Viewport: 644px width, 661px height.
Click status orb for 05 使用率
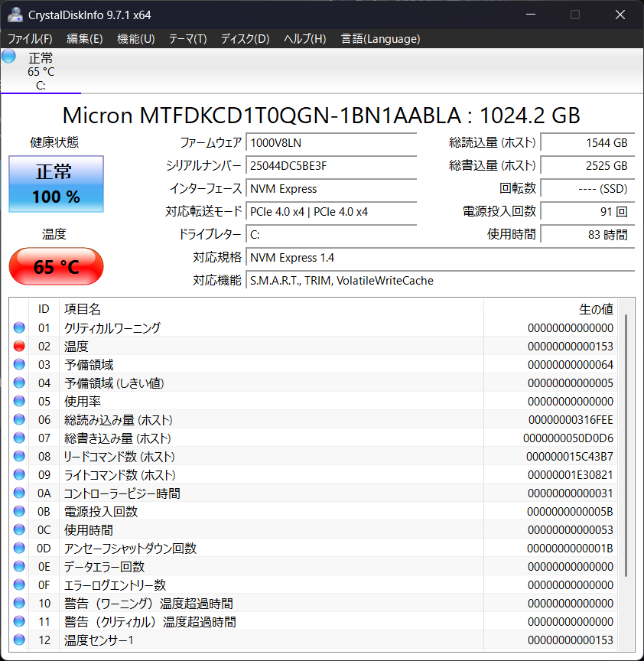point(19,401)
